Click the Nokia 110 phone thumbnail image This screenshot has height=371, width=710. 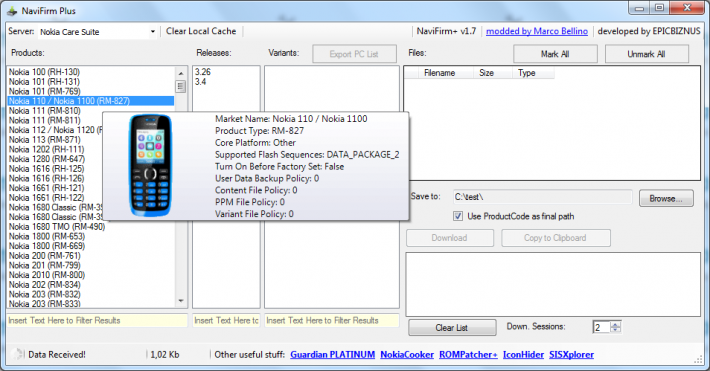(150, 165)
